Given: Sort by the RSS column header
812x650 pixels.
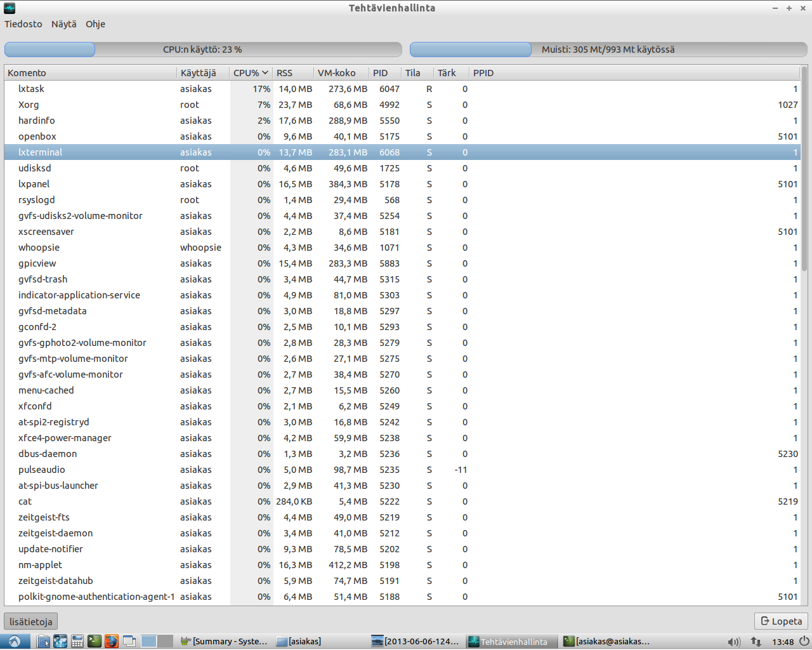Looking at the screenshot, I should point(293,73).
